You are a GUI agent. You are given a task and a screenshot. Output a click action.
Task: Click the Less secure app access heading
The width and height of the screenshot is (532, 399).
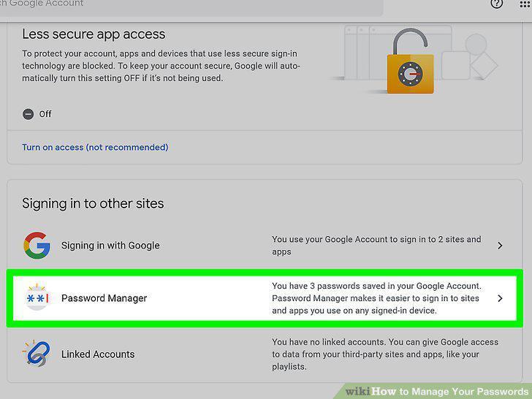pos(94,34)
